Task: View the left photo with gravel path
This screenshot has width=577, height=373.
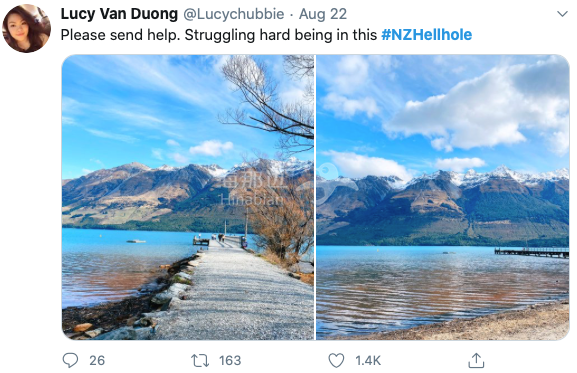Action: click(188, 197)
